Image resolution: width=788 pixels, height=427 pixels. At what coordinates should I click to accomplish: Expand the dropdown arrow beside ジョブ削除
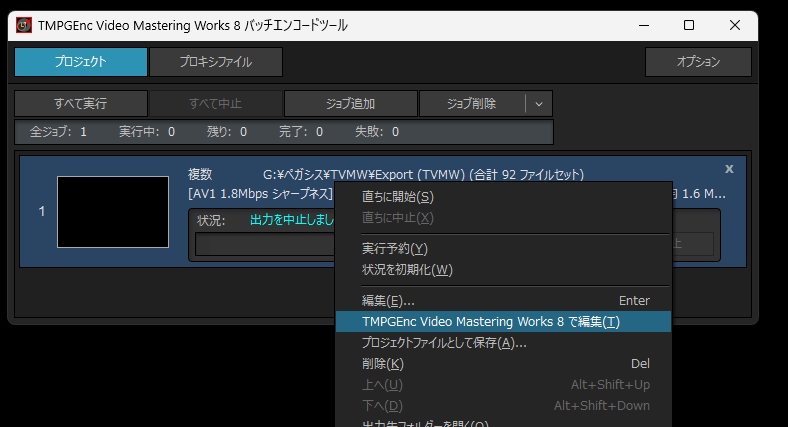tap(538, 103)
